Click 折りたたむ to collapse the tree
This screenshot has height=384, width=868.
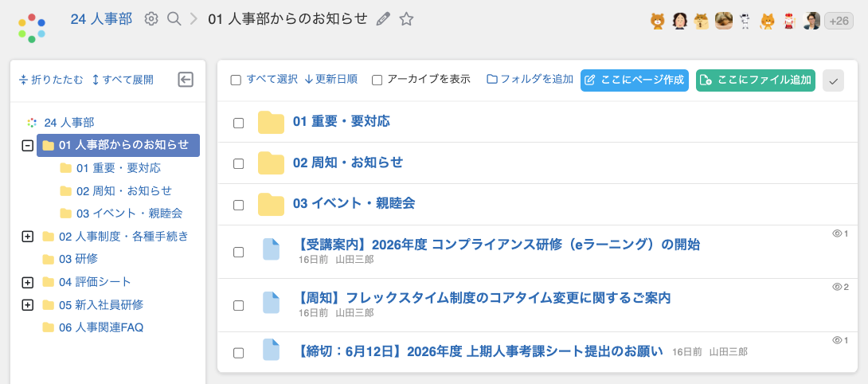coord(51,80)
